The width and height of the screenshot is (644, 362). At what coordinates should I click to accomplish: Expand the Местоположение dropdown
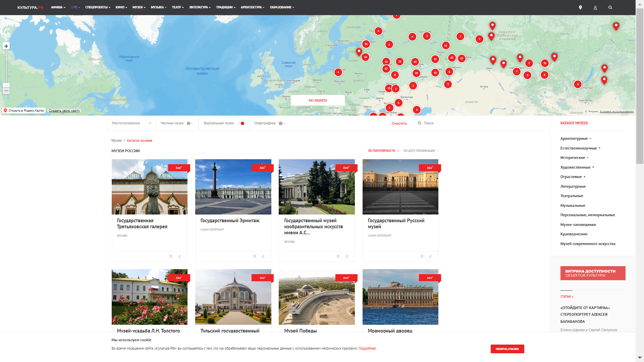[131, 123]
